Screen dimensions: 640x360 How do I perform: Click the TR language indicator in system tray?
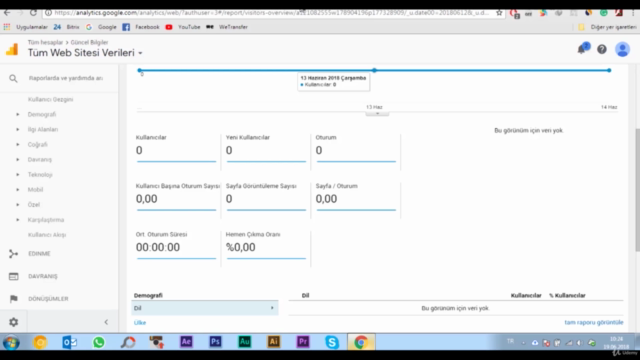(x=510, y=341)
